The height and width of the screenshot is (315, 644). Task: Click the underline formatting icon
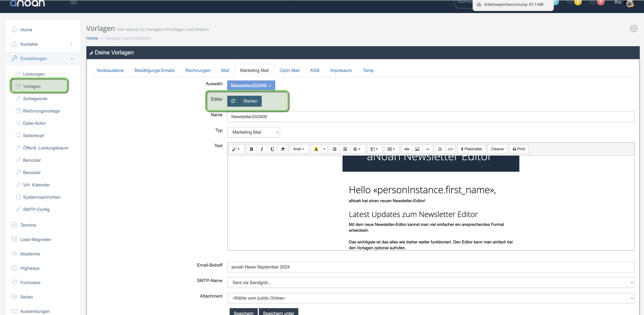tap(272, 149)
